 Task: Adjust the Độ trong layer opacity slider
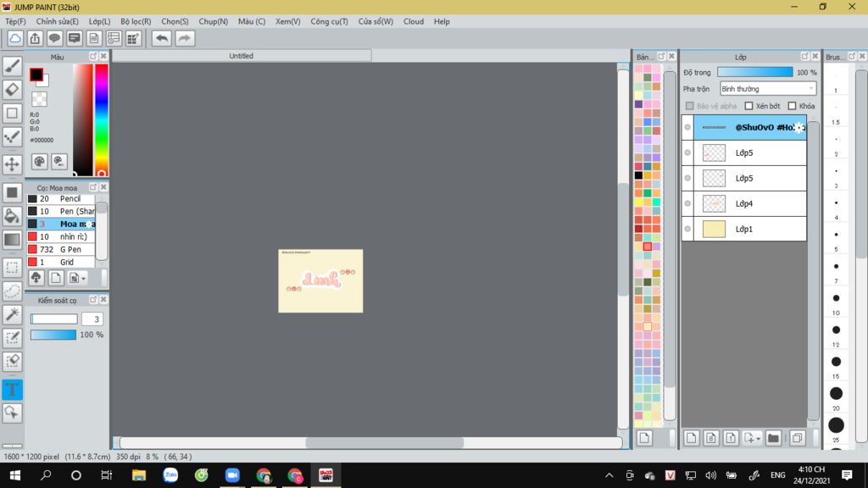tap(755, 72)
